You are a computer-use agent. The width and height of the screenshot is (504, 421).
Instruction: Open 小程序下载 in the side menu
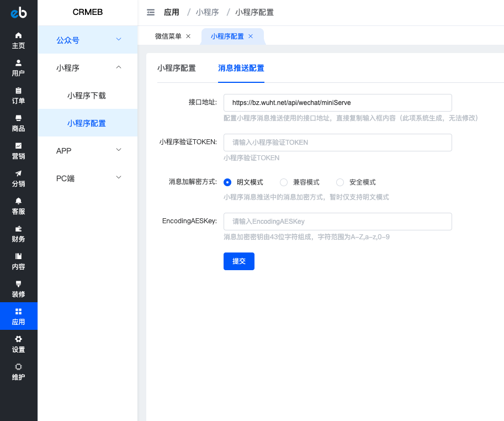(87, 96)
